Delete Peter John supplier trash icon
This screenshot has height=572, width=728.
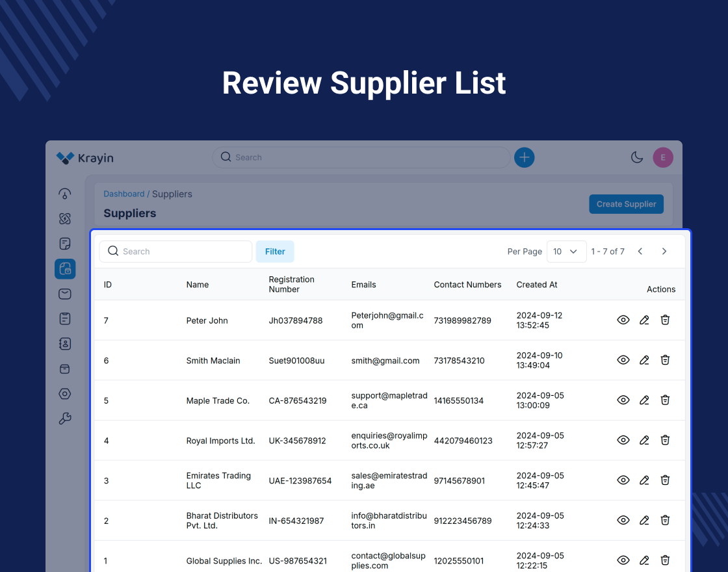pyautogui.click(x=666, y=320)
